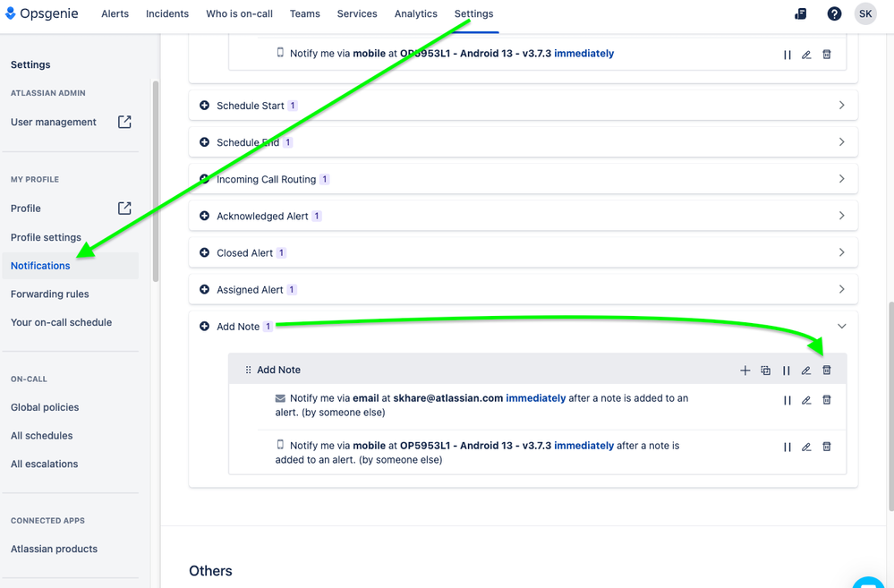894x588 pixels.
Task: Delete the mobile step after a note is added
Action: 826,447
